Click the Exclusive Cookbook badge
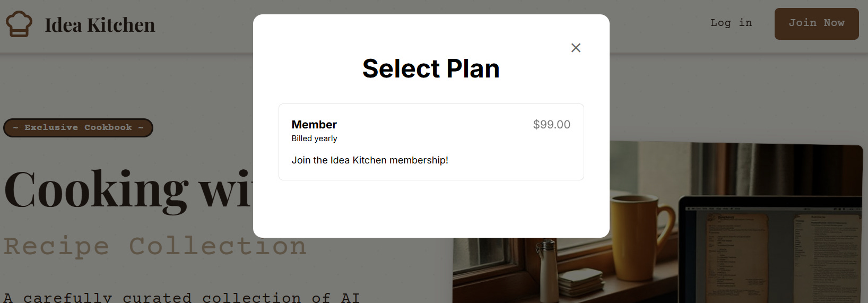868x303 pixels. (x=78, y=128)
